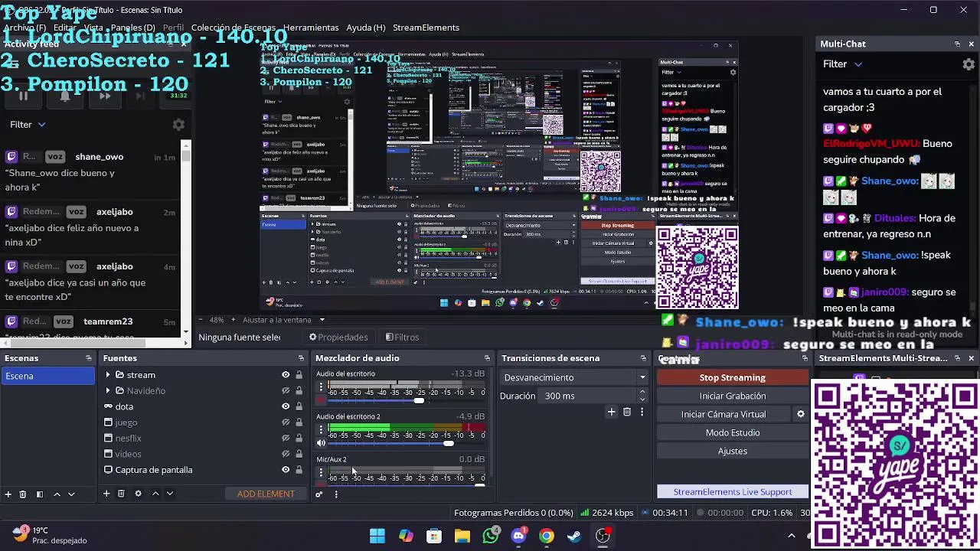The height and width of the screenshot is (551, 980).
Task: Open advanced audio properties gears icon
Action: click(319, 494)
